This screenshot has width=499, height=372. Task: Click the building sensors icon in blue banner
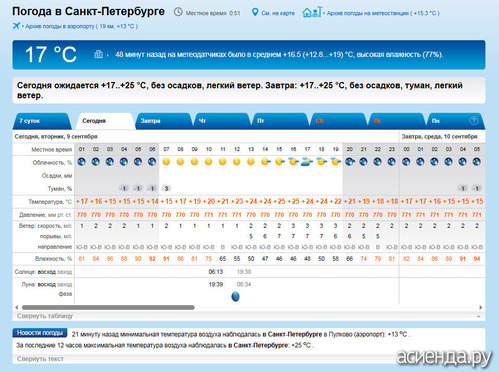coord(98,54)
